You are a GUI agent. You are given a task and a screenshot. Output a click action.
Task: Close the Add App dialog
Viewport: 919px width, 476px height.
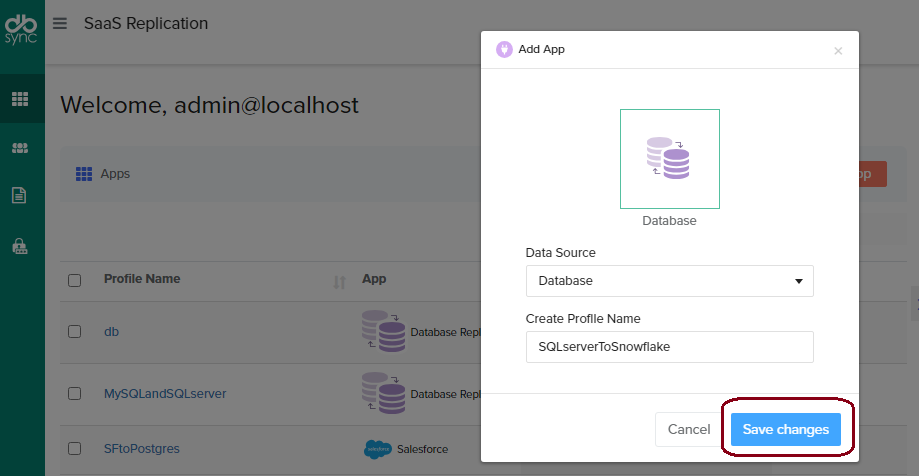tap(838, 51)
